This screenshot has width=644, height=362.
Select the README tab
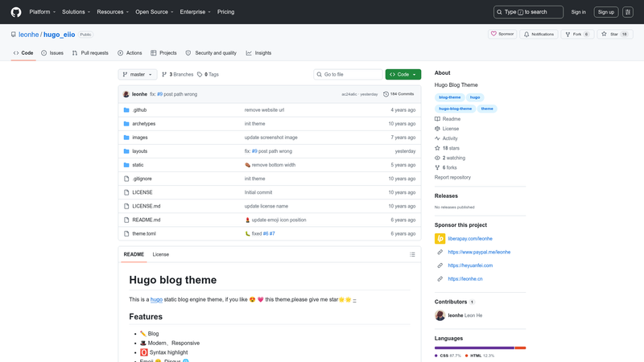(x=134, y=254)
